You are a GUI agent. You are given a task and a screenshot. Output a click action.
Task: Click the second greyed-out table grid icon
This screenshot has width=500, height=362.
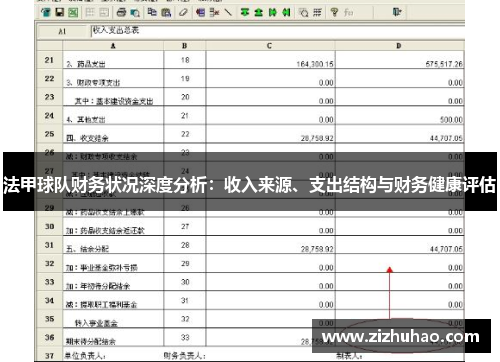tap(104, 13)
